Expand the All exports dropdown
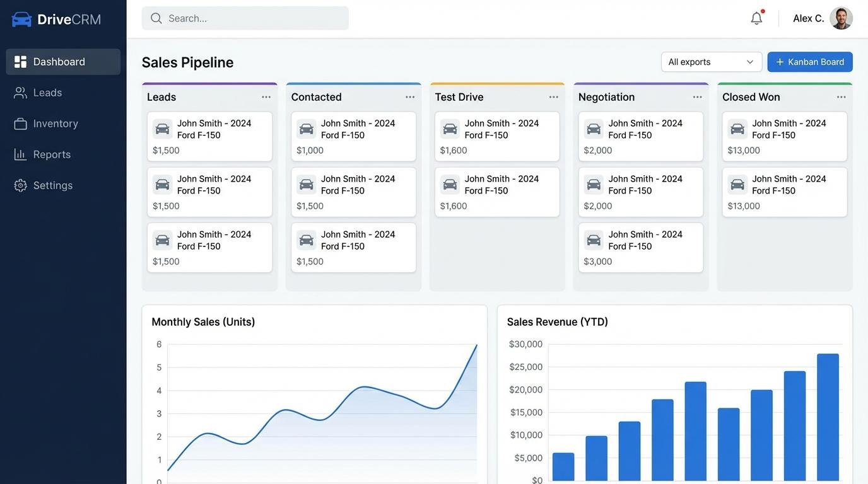 [x=712, y=60]
